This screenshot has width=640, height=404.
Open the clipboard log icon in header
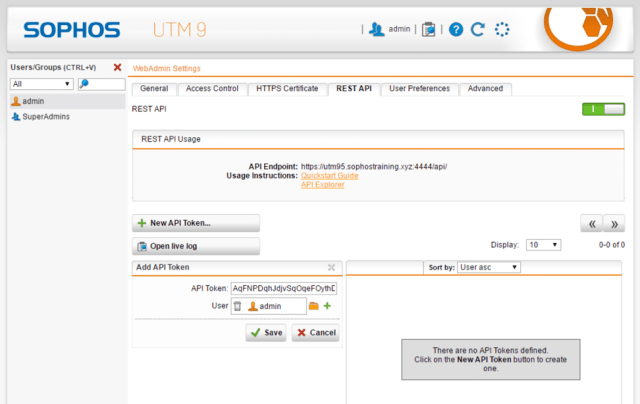pyautogui.click(x=429, y=29)
